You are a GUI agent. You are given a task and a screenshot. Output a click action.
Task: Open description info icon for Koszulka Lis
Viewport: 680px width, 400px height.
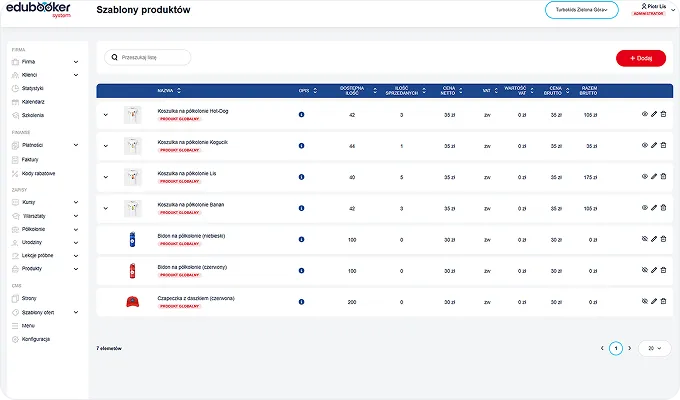point(302,177)
